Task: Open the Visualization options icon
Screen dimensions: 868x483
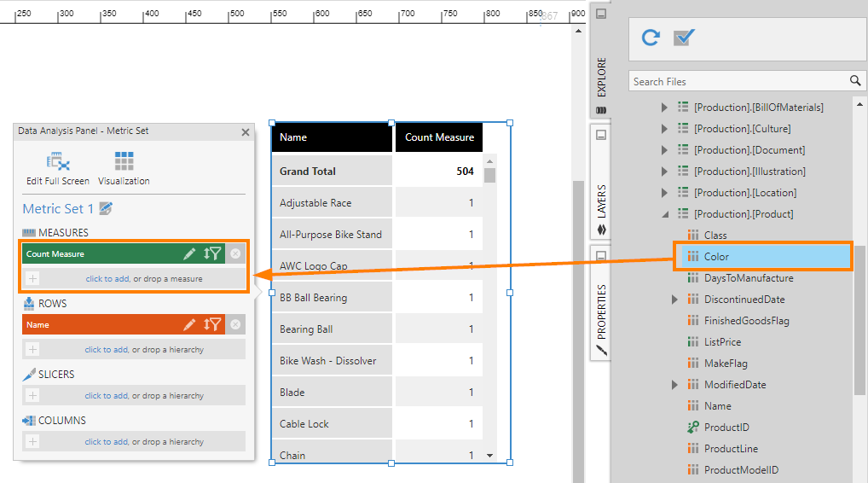Action: (x=124, y=169)
